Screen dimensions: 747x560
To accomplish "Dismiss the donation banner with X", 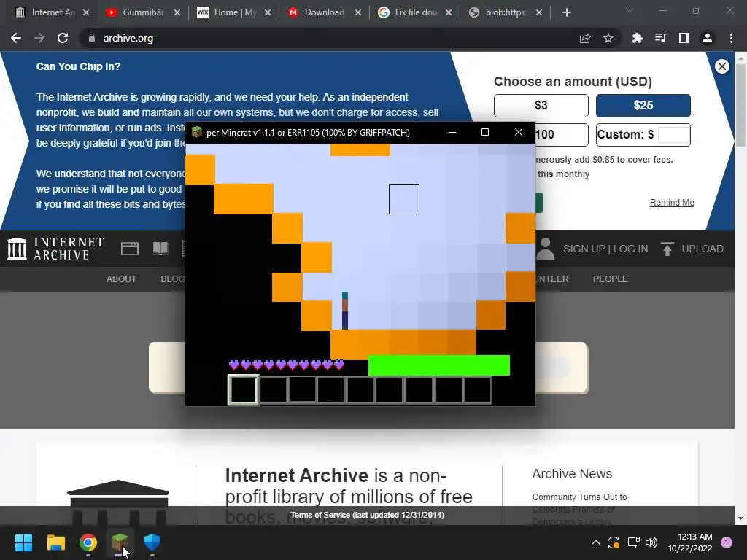I will [721, 66].
